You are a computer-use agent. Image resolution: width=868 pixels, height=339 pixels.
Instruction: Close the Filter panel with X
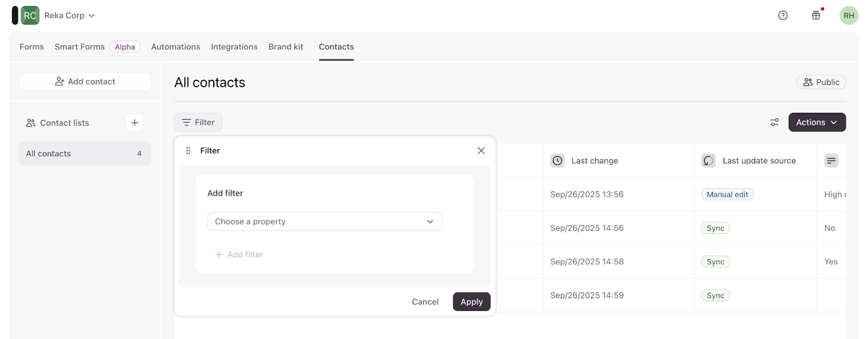pyautogui.click(x=481, y=151)
